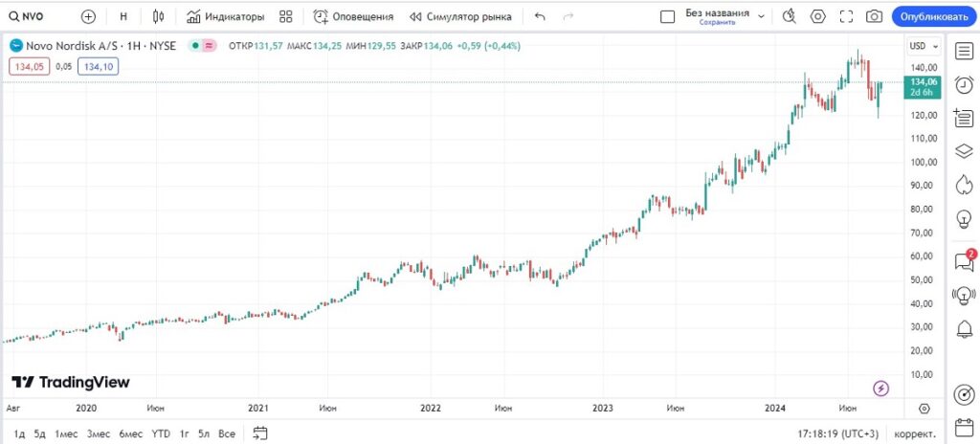Image resolution: width=980 pixels, height=444 pixels.
Task: Open the bottom calendar icon in the sidebar
Action: coord(965,429)
